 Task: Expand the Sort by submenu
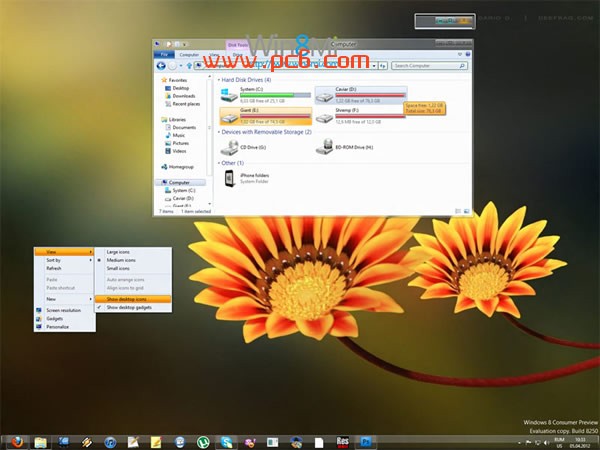click(64, 260)
